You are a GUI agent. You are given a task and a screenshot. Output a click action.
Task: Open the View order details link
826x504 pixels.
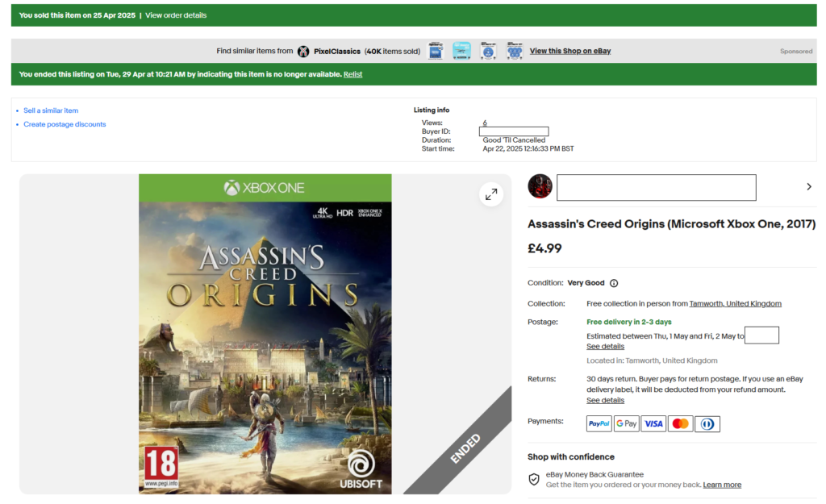coord(176,15)
